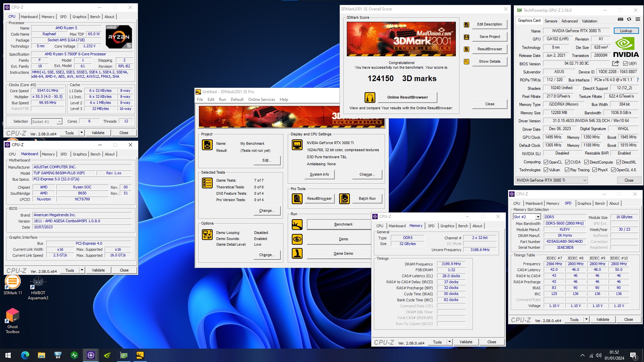Click the Pro Tools ResultBrowser magnifier icon
The width and height of the screenshot is (644, 362).
click(x=297, y=199)
